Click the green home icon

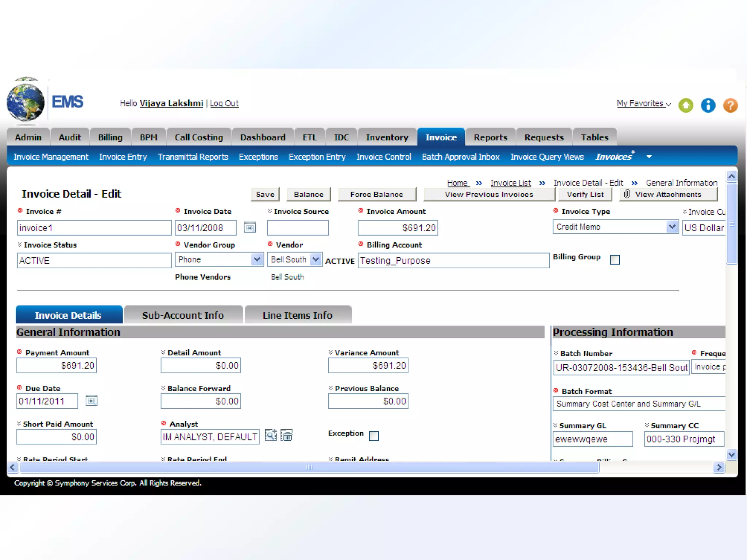tap(686, 105)
